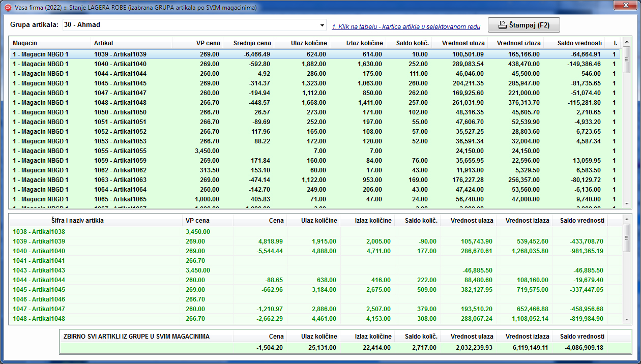
Task: Select the 1040 - Artikal1040 row in the top table
Action: pyautogui.click(x=316, y=64)
